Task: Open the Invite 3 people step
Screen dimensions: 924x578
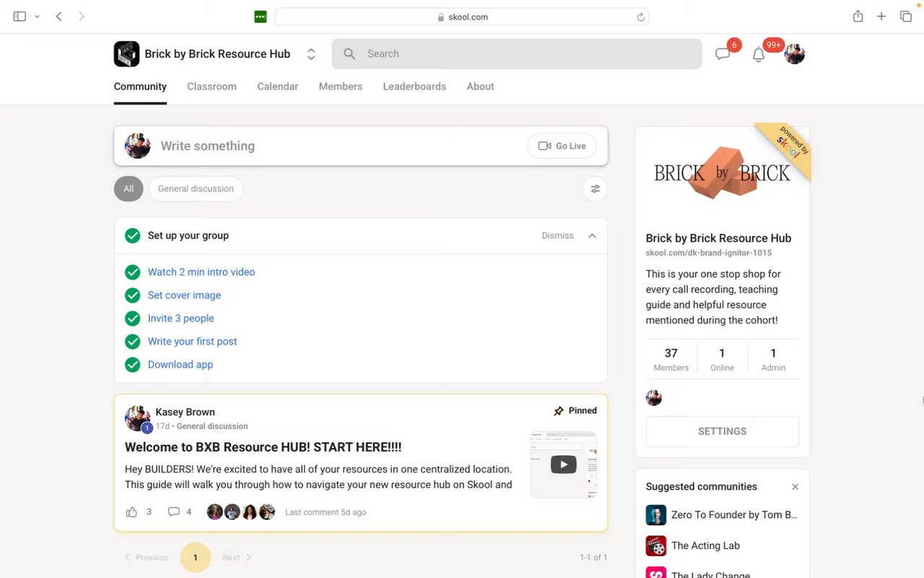Action: pos(181,319)
